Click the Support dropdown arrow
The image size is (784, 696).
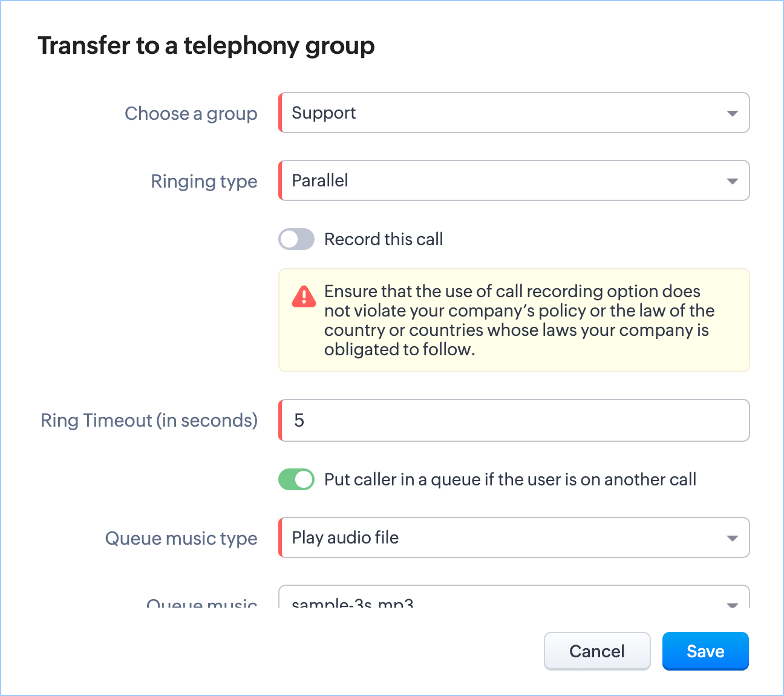(732, 113)
